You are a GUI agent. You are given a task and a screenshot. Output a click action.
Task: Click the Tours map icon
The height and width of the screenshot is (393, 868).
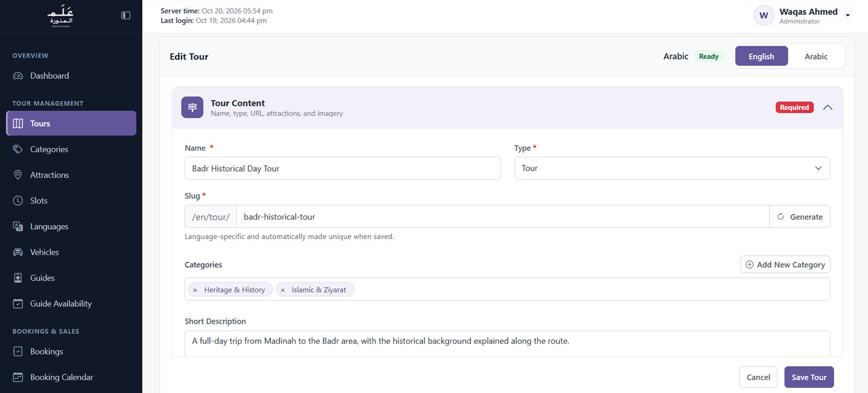[x=18, y=123]
